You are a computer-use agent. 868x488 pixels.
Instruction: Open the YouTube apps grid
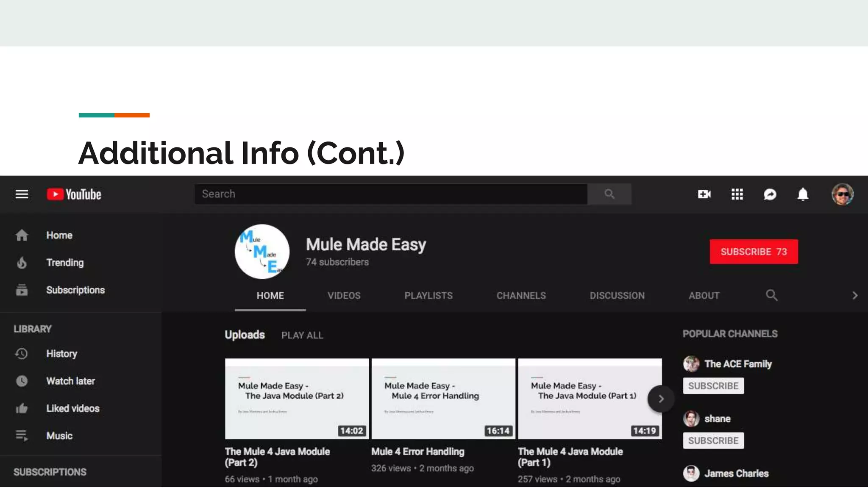[737, 194]
